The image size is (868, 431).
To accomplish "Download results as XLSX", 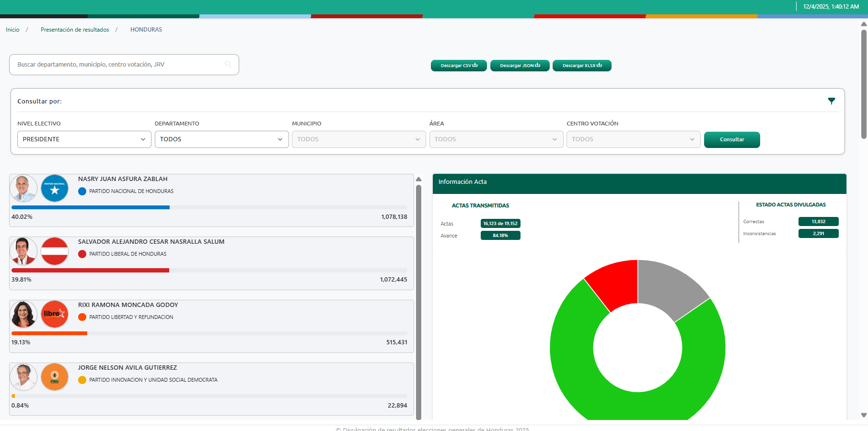I will pos(582,66).
